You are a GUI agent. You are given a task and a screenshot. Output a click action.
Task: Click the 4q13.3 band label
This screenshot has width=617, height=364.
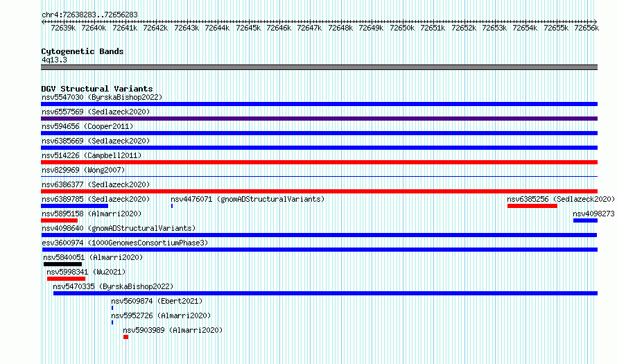pos(54,60)
